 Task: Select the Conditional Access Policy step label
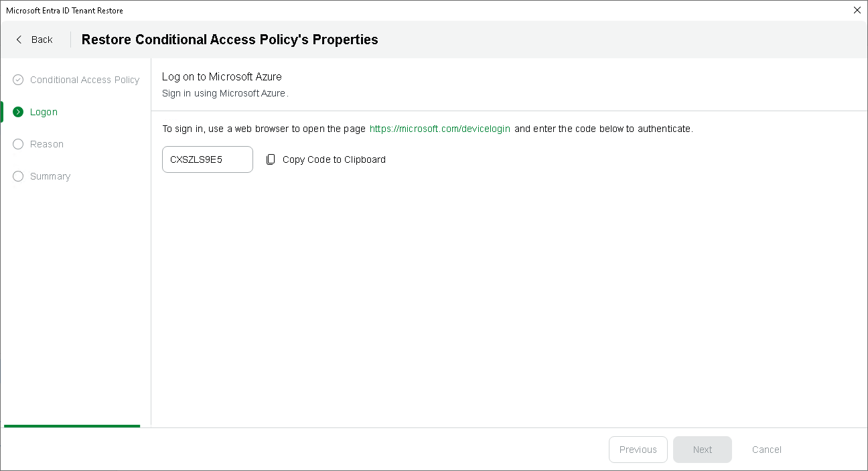point(84,80)
